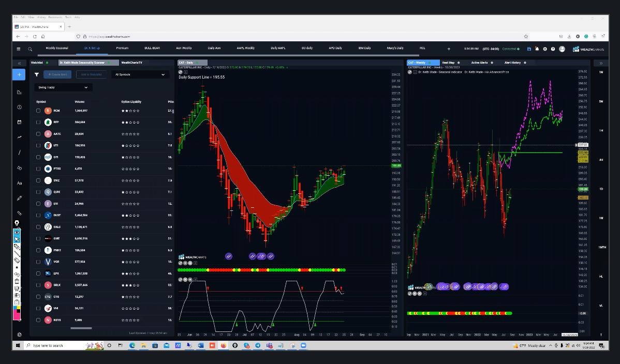Click the pink color swatch in annotation toolbar
Image resolution: width=620 pixels, height=364 pixels.
pos(17,315)
